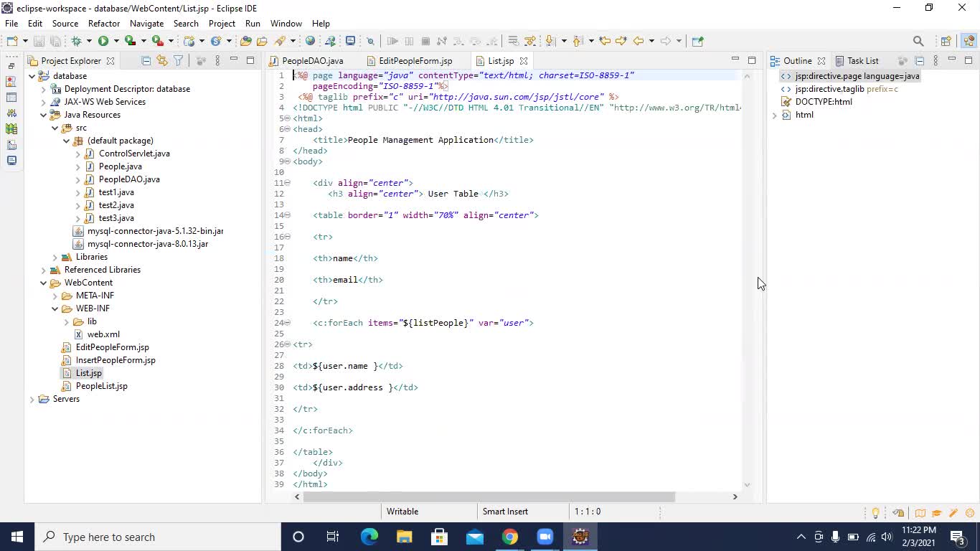Click the Open Terminal monitor icon

click(350, 41)
